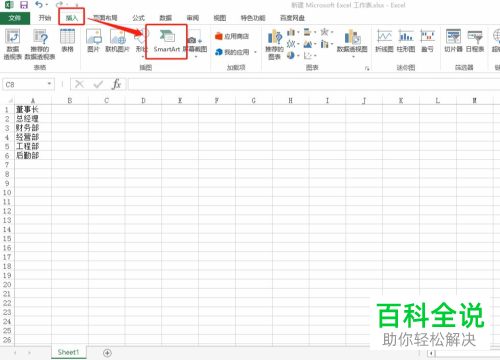The height and width of the screenshot is (360, 500).
Task: Open the 视图 (View) tab
Action: (x=220, y=18)
